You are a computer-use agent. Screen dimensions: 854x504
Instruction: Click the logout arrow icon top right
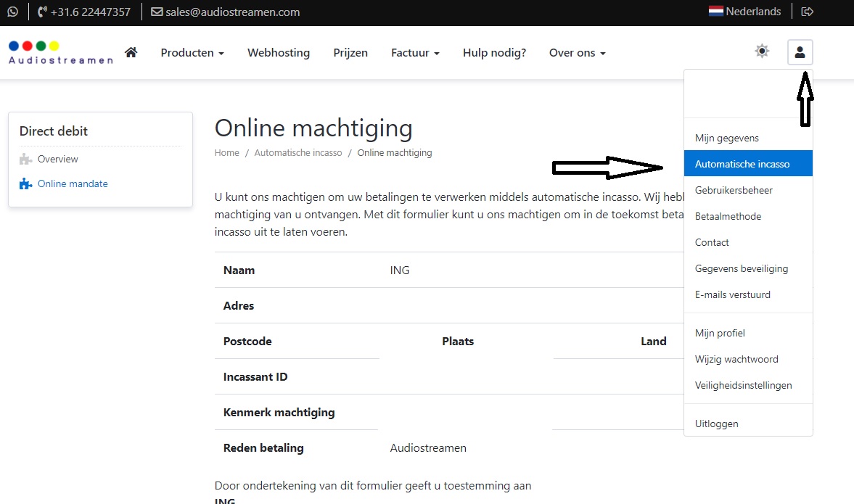point(807,12)
